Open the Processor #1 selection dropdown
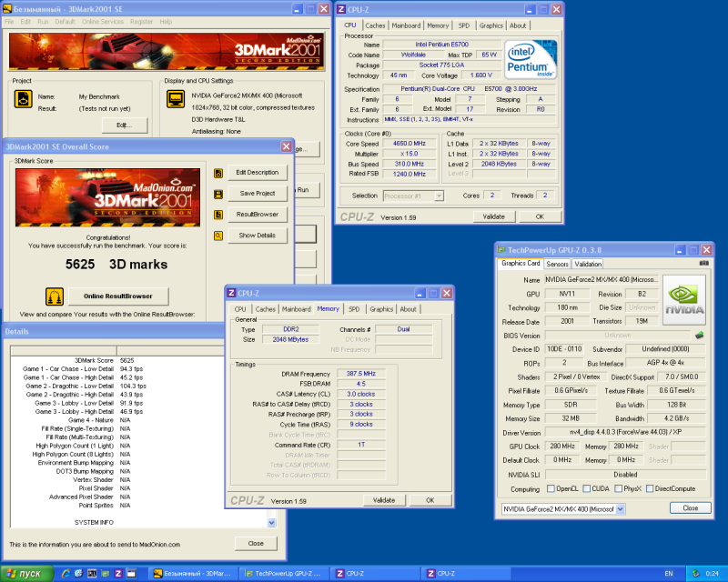 coord(439,196)
